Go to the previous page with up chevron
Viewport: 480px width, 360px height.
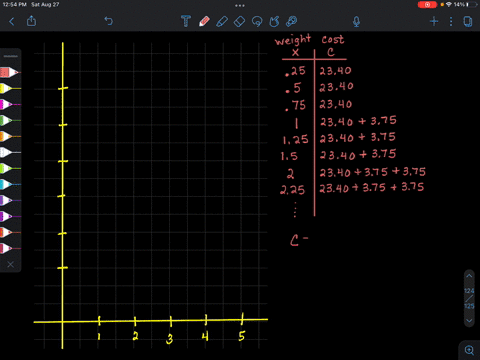[x=469, y=276]
